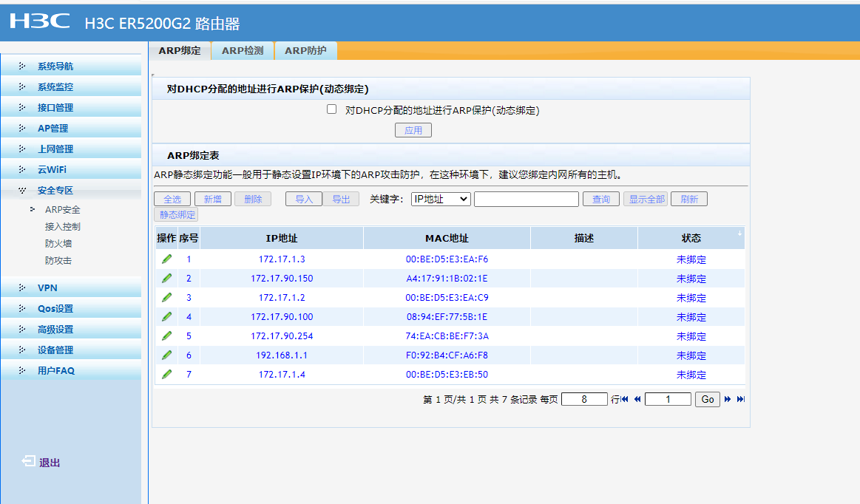Enable ARP protection for DHCP addresses checkbox

pos(331,109)
